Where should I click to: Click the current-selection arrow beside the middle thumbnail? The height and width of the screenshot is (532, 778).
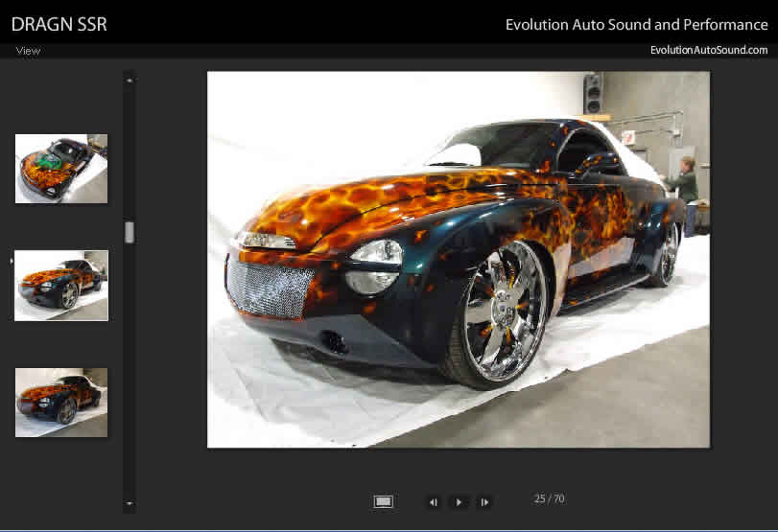(x=11, y=260)
